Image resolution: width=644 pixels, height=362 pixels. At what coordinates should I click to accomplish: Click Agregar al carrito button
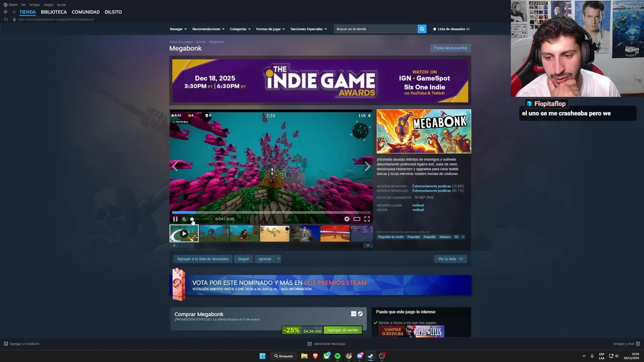(343, 330)
